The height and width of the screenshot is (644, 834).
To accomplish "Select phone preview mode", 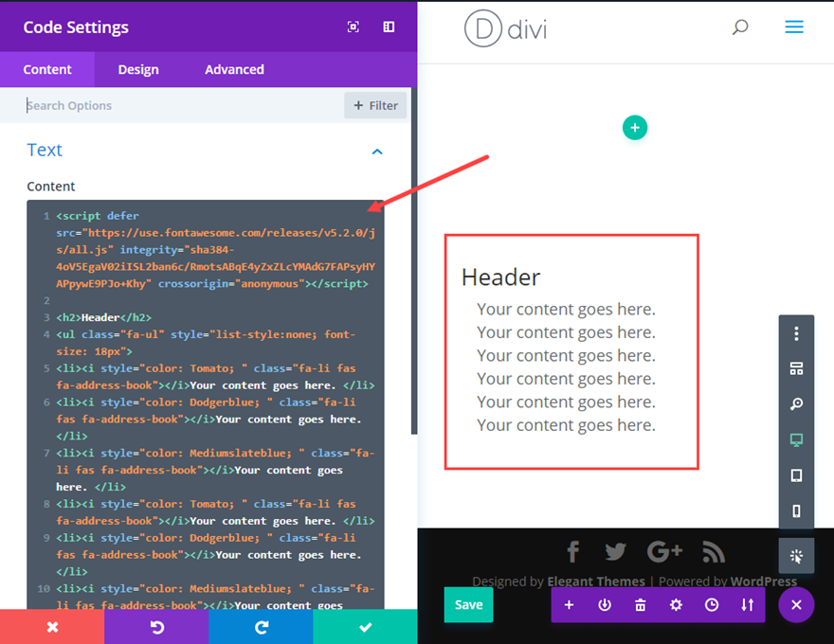I will (796, 510).
